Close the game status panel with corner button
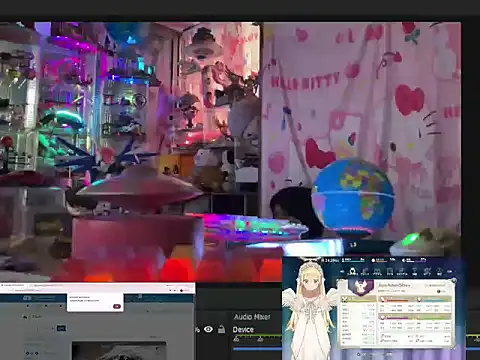This screenshot has height=360, width=480. tap(453, 281)
